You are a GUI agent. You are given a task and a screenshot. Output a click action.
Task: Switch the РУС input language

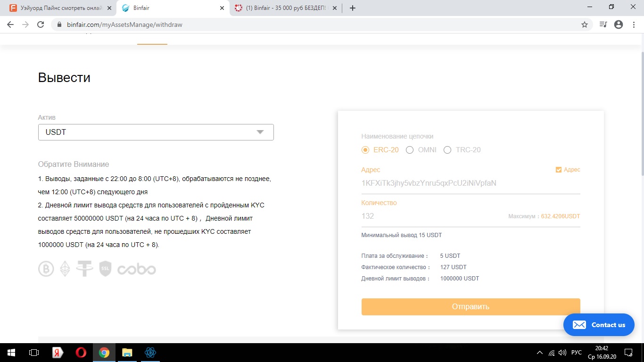(x=576, y=353)
